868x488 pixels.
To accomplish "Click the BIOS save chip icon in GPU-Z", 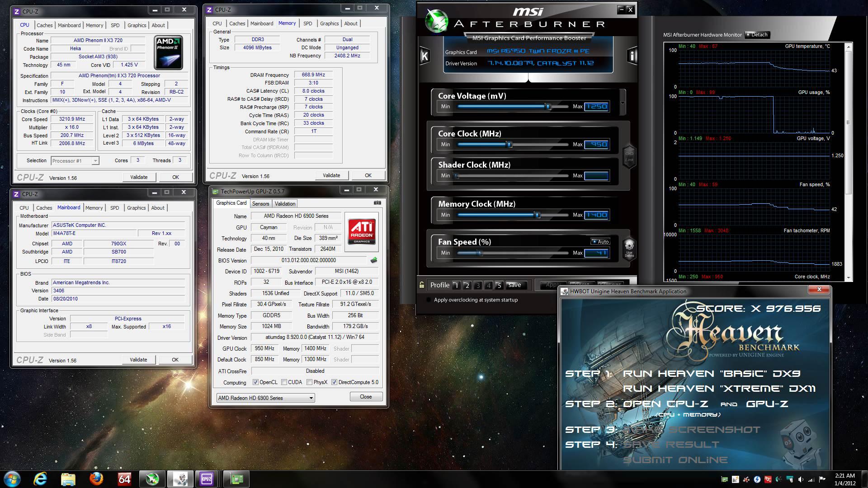I will coord(373,260).
